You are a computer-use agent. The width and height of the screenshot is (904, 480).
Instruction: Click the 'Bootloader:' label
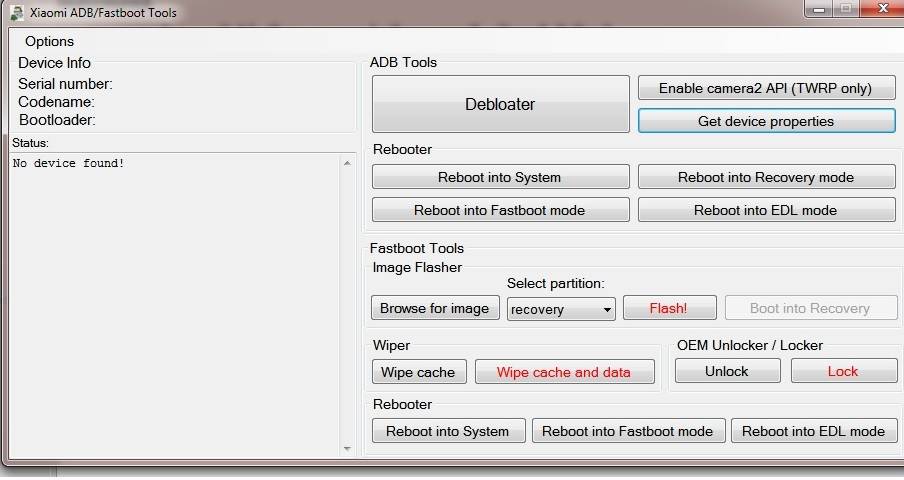[x=57, y=120]
